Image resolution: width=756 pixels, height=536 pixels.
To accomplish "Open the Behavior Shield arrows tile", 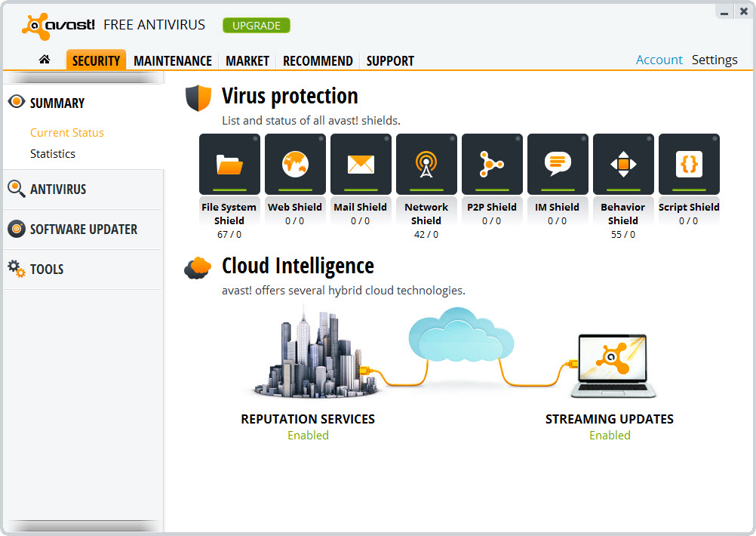I will click(x=623, y=164).
